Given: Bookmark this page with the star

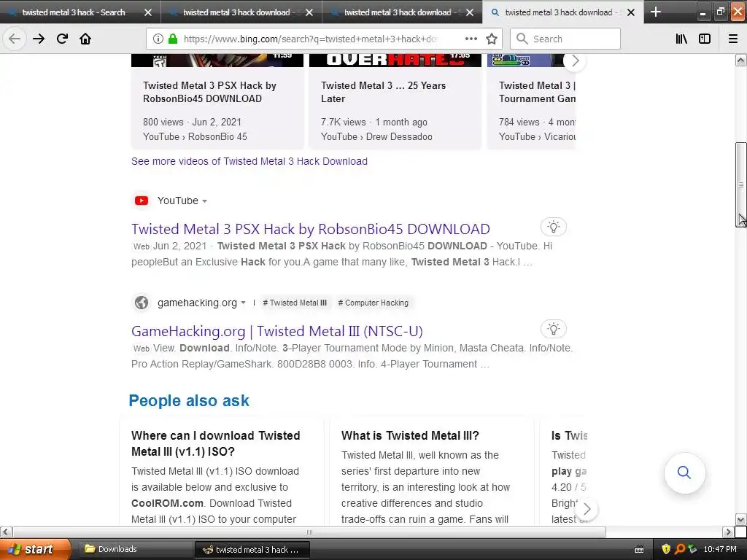Looking at the screenshot, I should [492, 39].
